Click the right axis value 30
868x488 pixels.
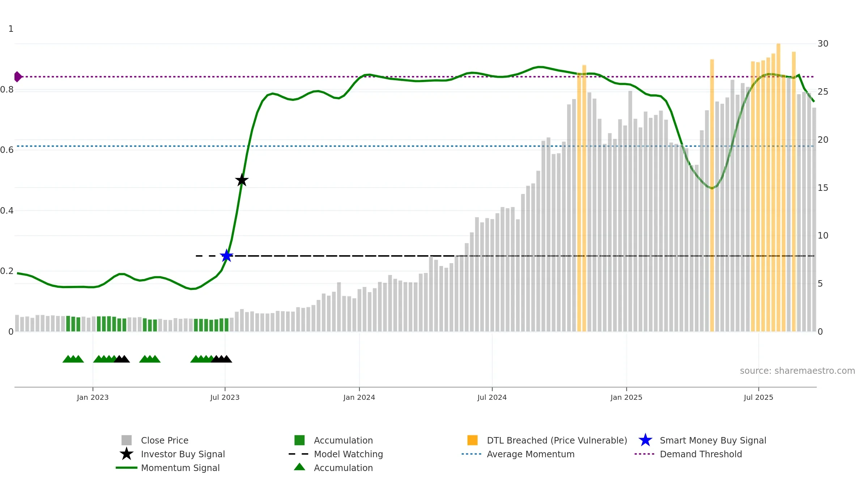coord(823,43)
